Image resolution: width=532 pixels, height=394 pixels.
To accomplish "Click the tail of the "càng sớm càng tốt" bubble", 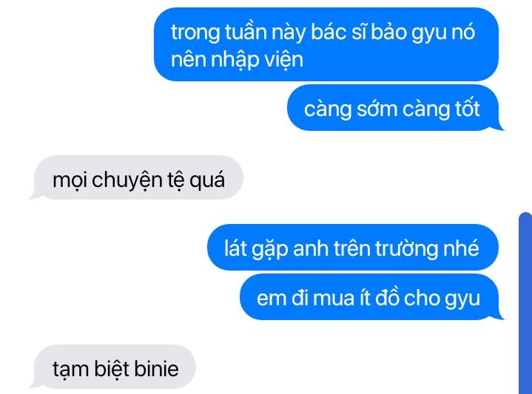I will point(499,126).
